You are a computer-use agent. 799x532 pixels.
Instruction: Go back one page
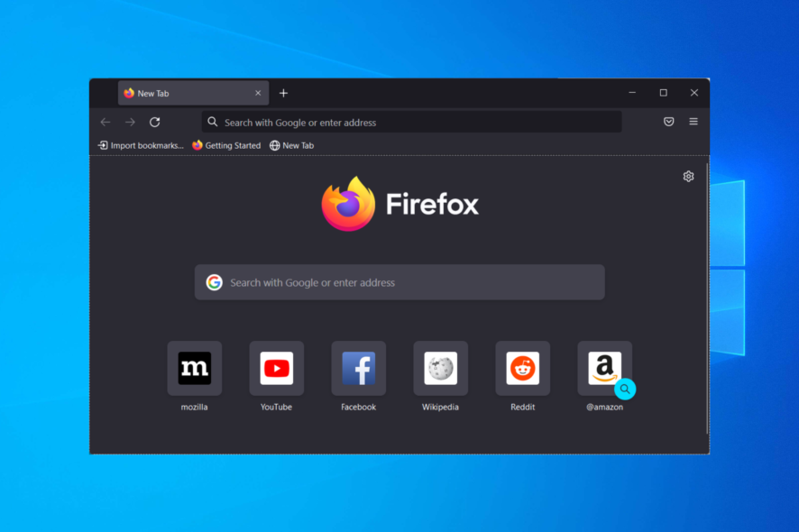pyautogui.click(x=106, y=123)
